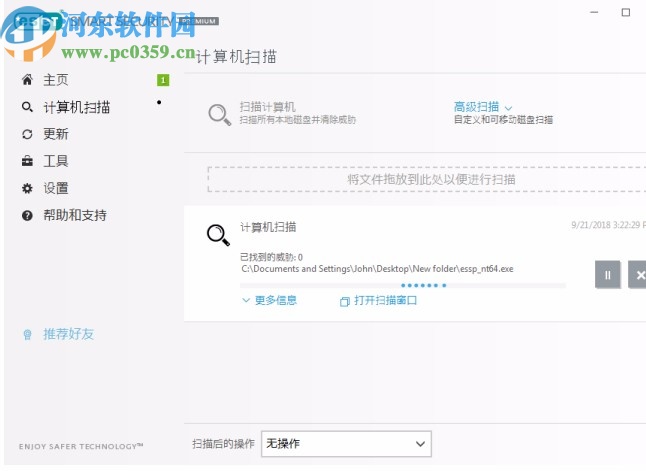Click the home icon beside 主页

[x=27, y=80]
